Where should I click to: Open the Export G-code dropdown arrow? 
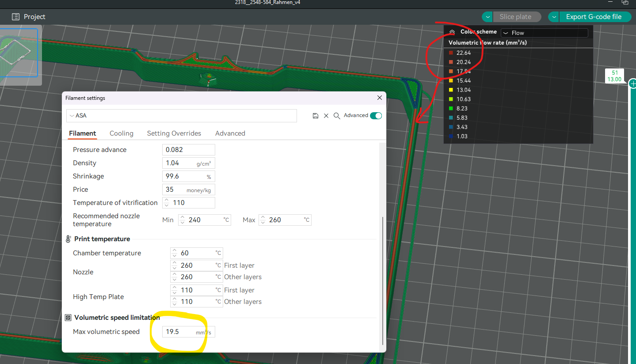click(x=553, y=16)
